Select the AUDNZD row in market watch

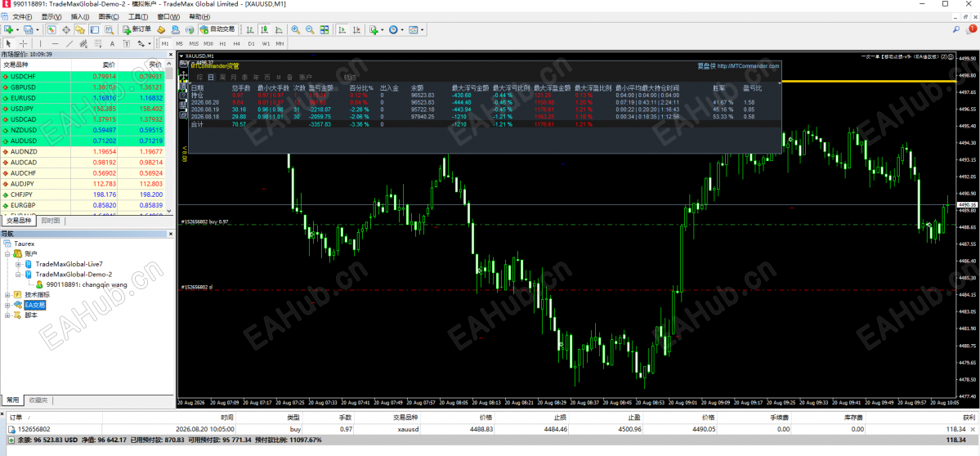[86, 152]
